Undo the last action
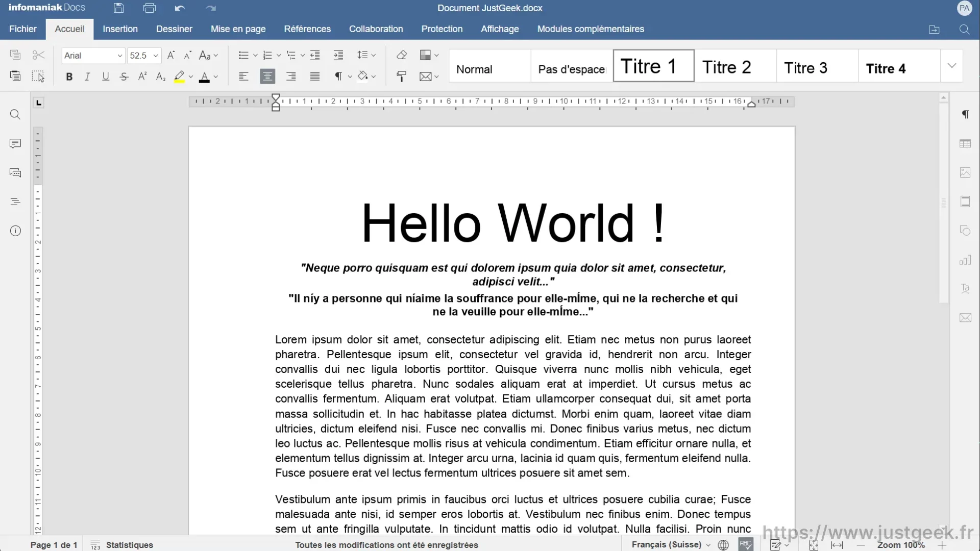This screenshot has width=980, height=551. click(180, 8)
